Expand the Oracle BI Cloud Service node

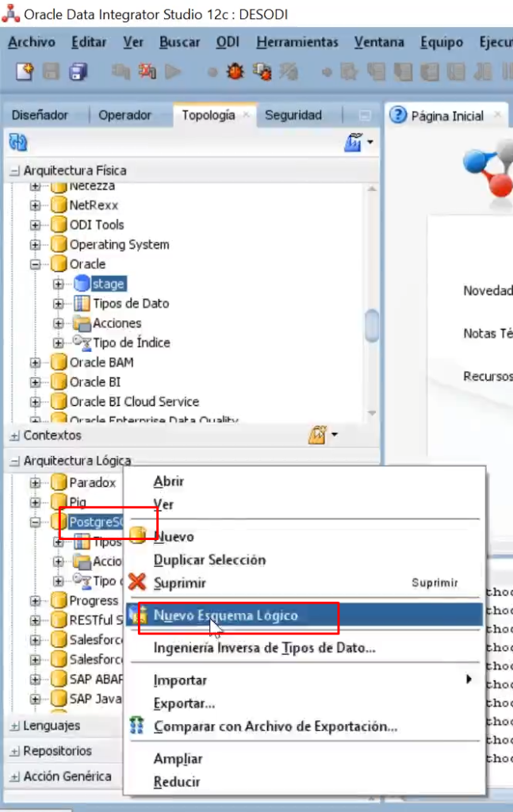pyautogui.click(x=35, y=402)
